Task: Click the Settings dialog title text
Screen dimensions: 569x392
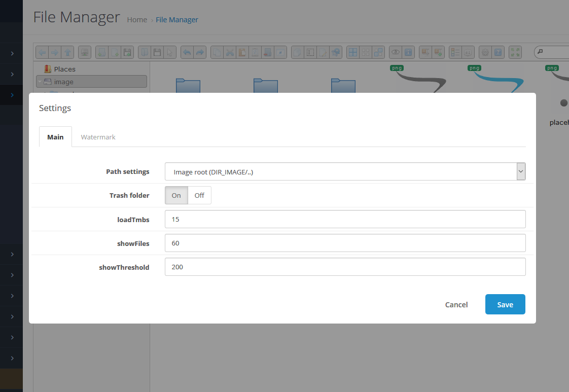Action: 55,108
